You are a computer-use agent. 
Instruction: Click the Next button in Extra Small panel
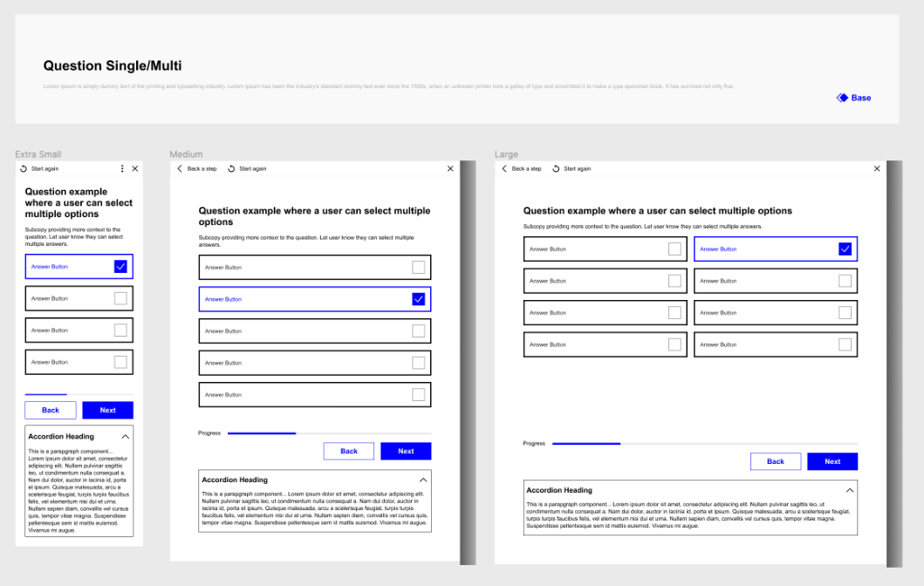point(107,410)
